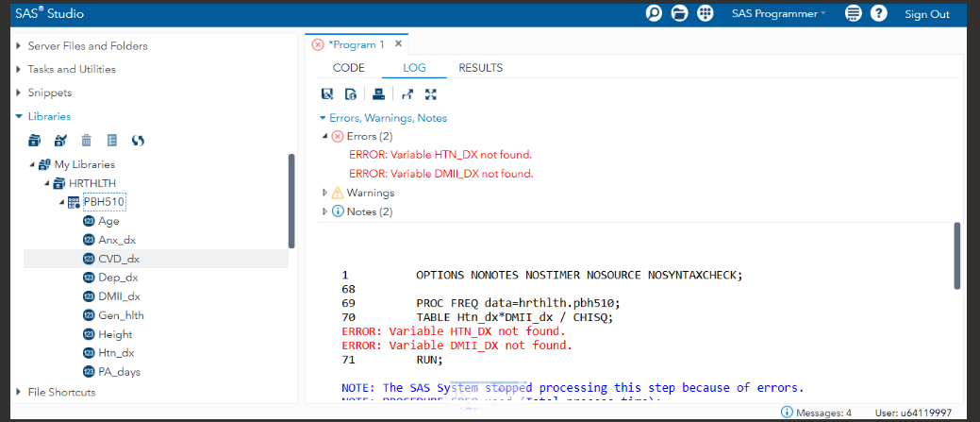Open the New Options grid icon
The width and height of the screenshot is (980, 422).
pyautogui.click(x=705, y=13)
